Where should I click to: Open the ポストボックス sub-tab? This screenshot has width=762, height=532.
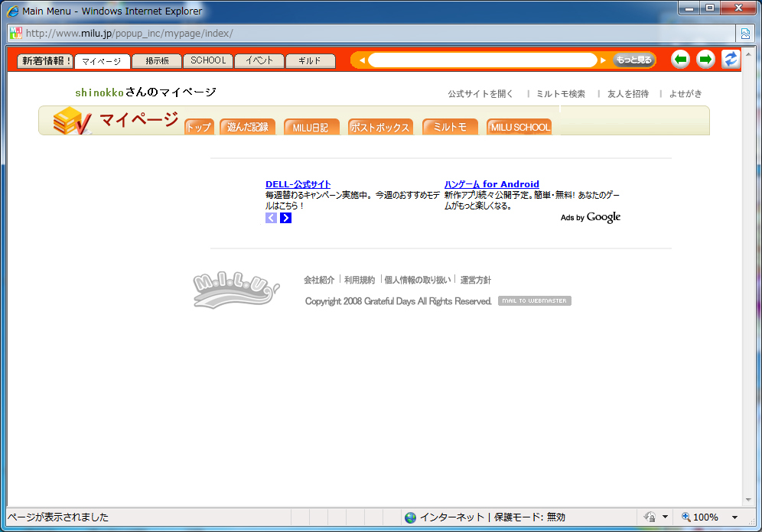(x=380, y=127)
